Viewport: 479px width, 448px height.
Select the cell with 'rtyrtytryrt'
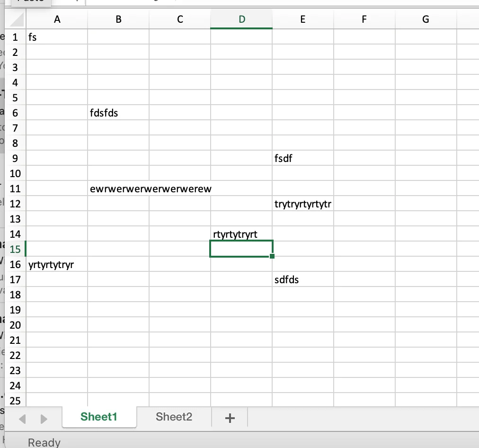click(x=241, y=234)
